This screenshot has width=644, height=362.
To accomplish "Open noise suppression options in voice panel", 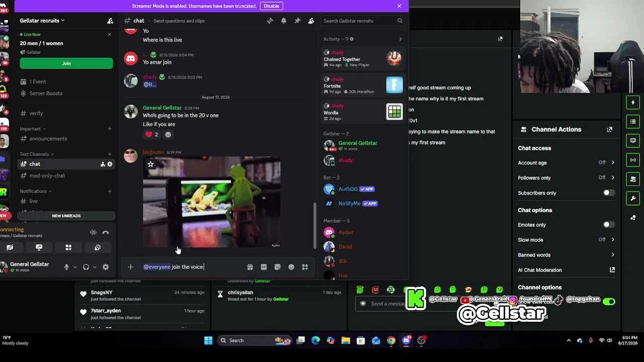I will (93, 232).
